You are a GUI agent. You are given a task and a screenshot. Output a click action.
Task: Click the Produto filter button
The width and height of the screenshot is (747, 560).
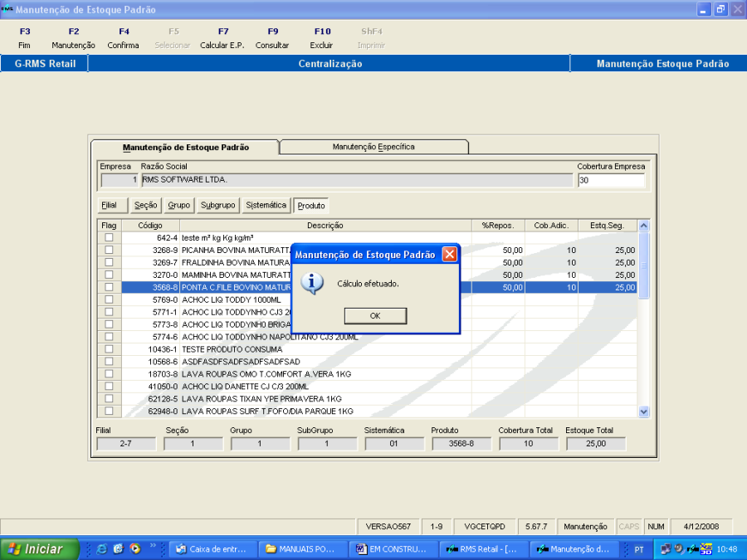311,206
